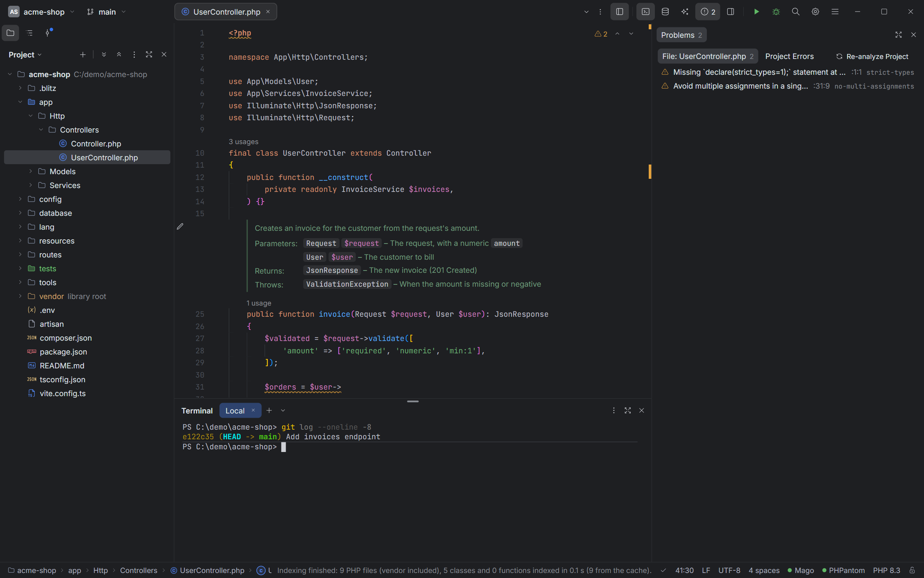Open the editor tabs list dropdown

(586, 12)
